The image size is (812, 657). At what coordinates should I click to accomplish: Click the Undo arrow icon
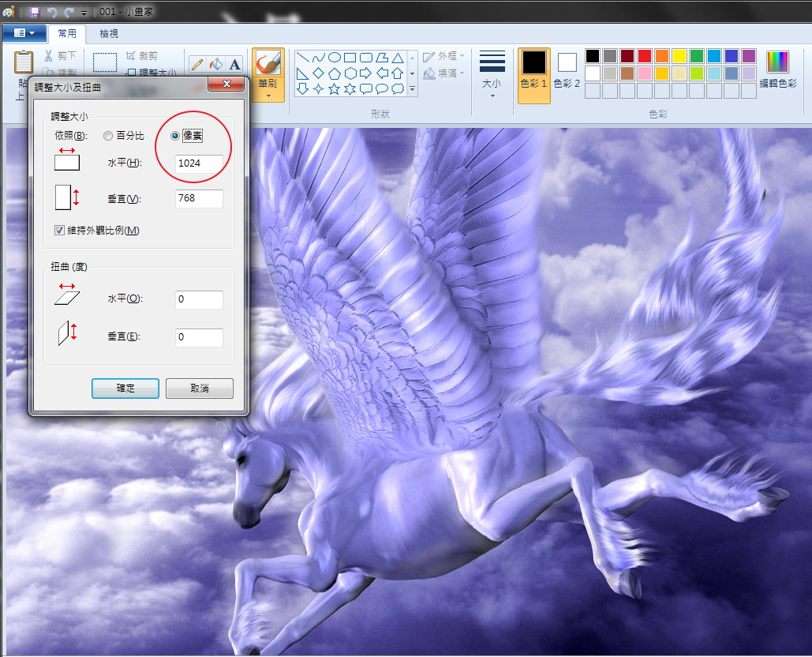pyautogui.click(x=52, y=12)
